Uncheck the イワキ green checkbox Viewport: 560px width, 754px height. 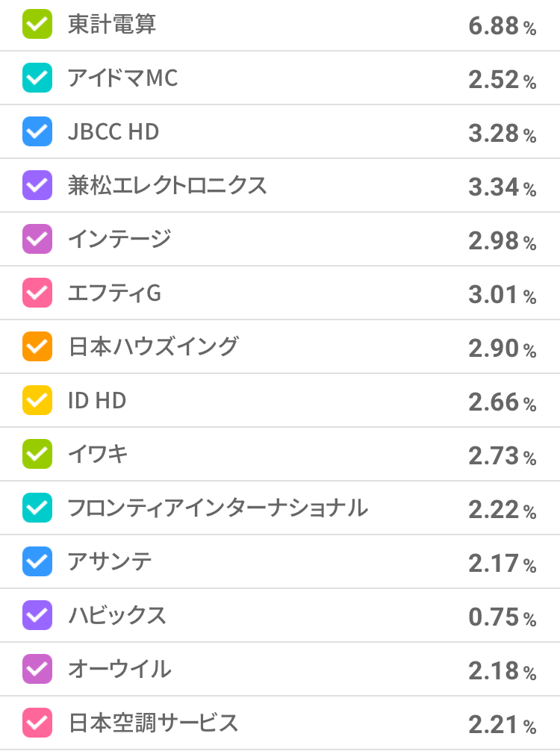[37, 455]
